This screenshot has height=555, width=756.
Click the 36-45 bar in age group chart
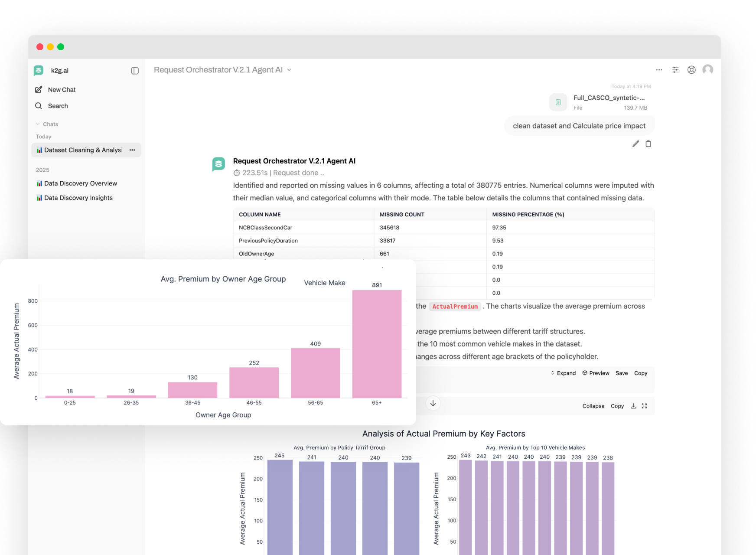coord(192,390)
